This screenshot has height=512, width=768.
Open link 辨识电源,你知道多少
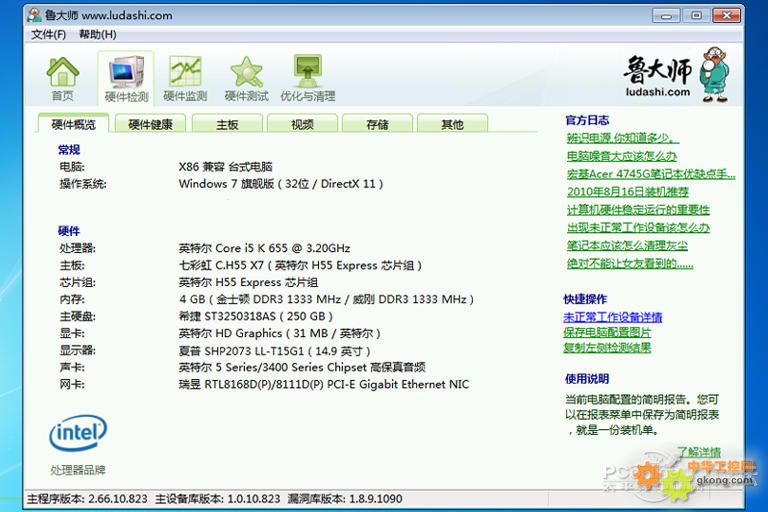pyautogui.click(x=623, y=138)
